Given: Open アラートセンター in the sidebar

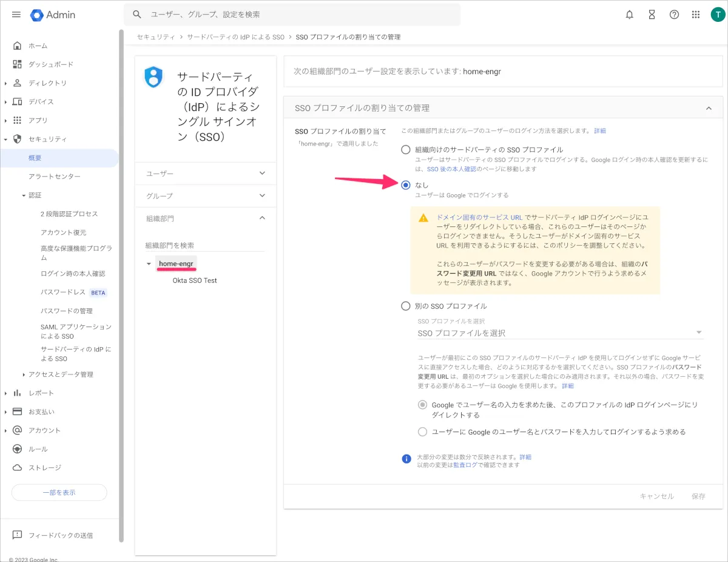Looking at the screenshot, I should tap(55, 176).
